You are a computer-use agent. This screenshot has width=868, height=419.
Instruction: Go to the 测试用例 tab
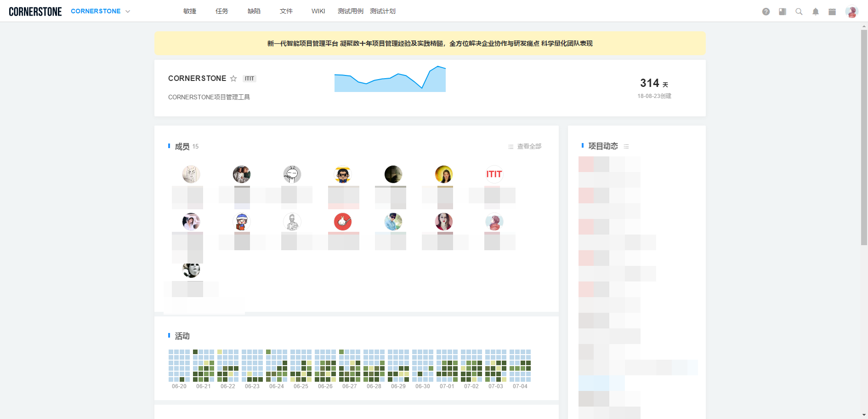351,11
